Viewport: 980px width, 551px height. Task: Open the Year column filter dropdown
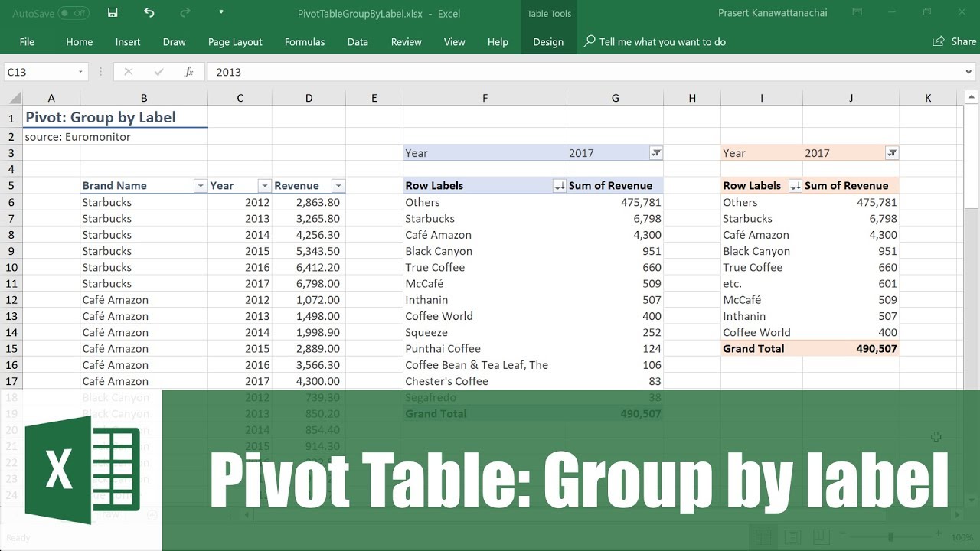(x=264, y=186)
